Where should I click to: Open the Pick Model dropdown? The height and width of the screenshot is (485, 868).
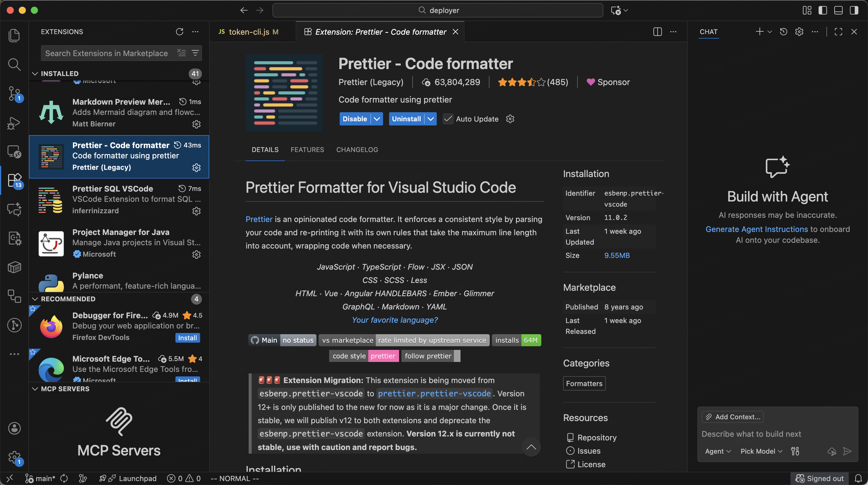click(761, 451)
